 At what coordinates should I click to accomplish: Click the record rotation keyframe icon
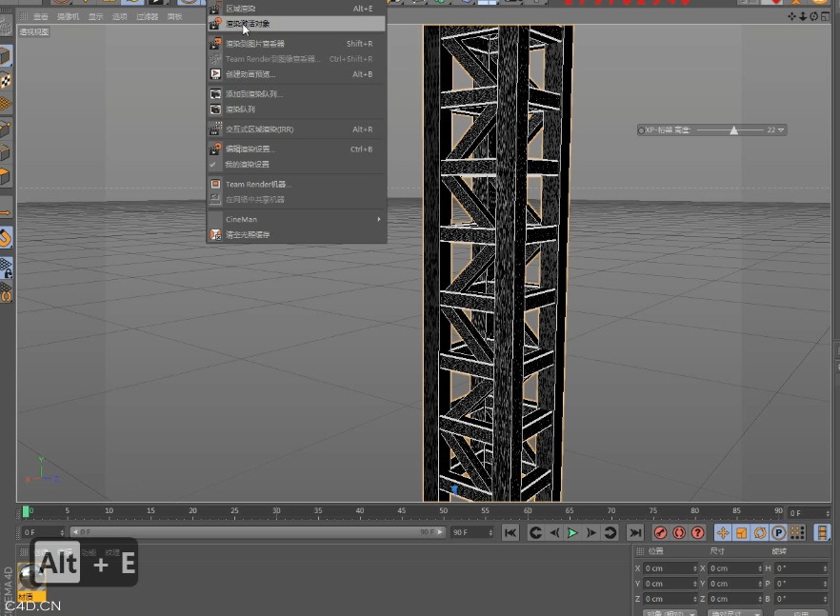click(x=759, y=533)
